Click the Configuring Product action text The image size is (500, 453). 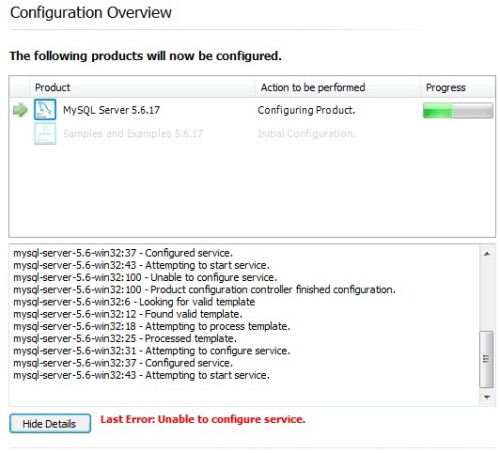306,110
